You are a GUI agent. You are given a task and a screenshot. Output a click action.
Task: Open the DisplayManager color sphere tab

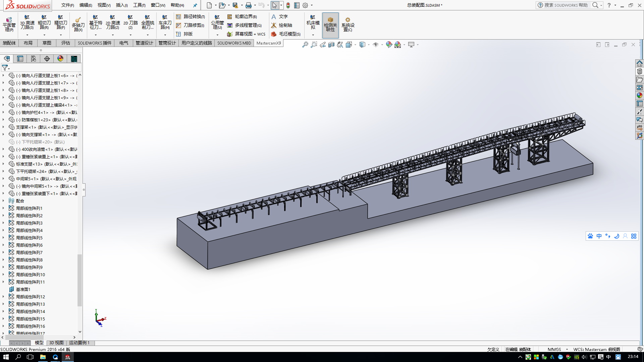coord(60,59)
